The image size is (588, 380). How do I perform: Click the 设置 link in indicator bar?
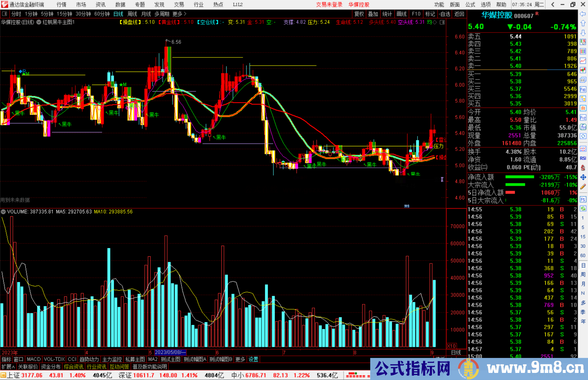(x=253, y=359)
